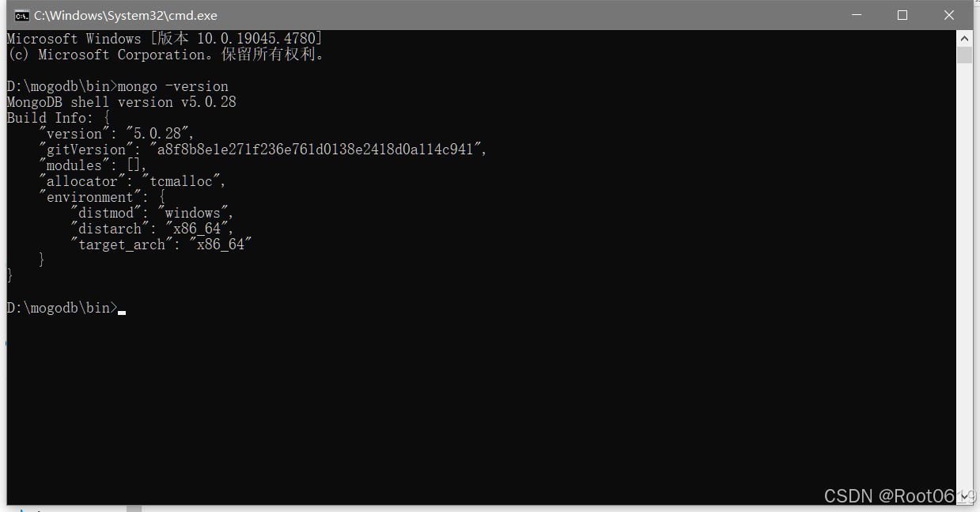Viewport: 980px width, 512px height.
Task: Click the empty scrollbar track below the thumb
Action: coord(964,277)
